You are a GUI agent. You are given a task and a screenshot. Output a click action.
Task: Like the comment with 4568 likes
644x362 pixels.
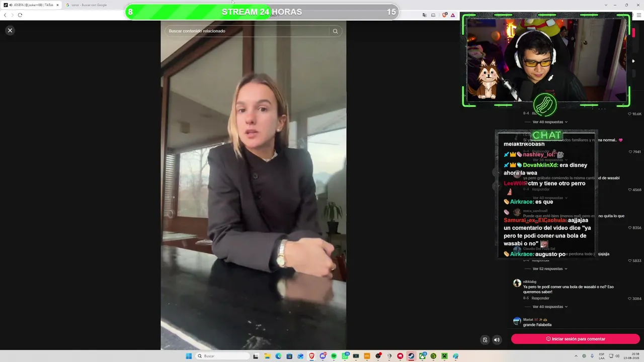coord(630,190)
